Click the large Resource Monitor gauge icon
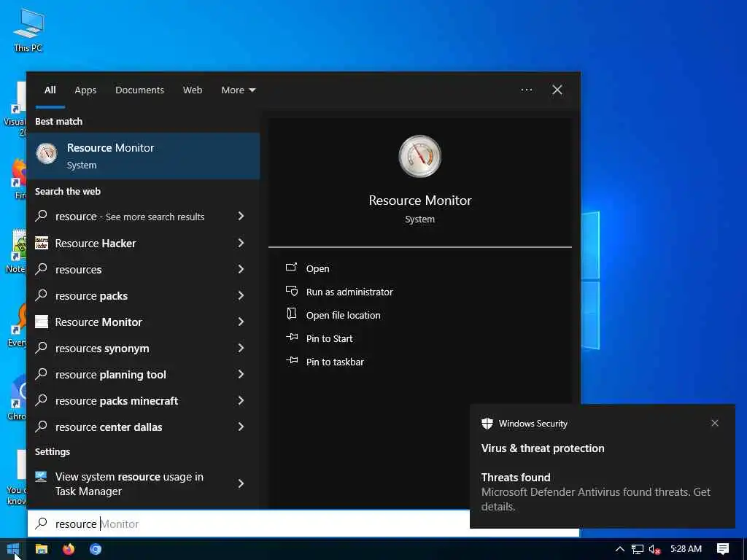This screenshot has height=560, width=747. click(419, 156)
